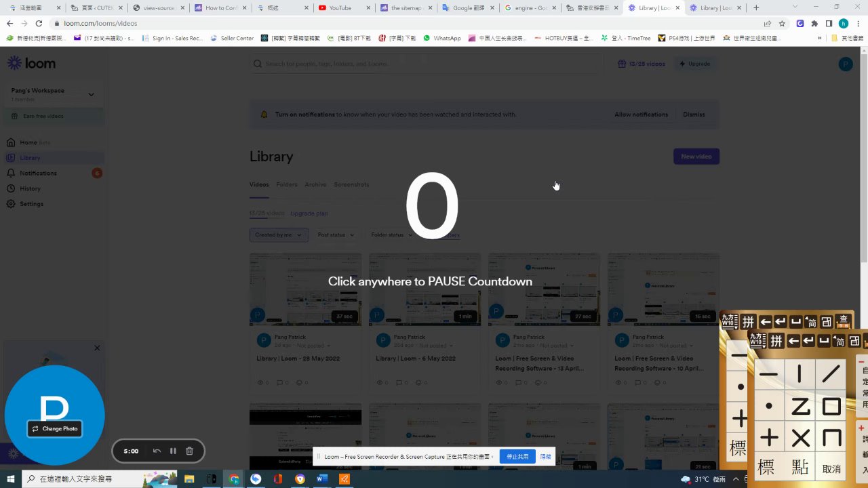Click the 點 key on Q9 keypad
This screenshot has height=488, width=868.
tap(800, 467)
